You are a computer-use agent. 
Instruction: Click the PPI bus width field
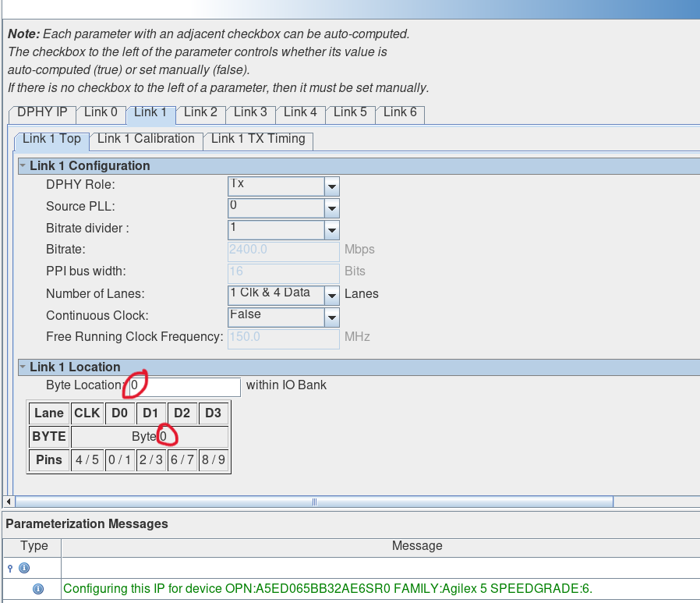click(284, 273)
